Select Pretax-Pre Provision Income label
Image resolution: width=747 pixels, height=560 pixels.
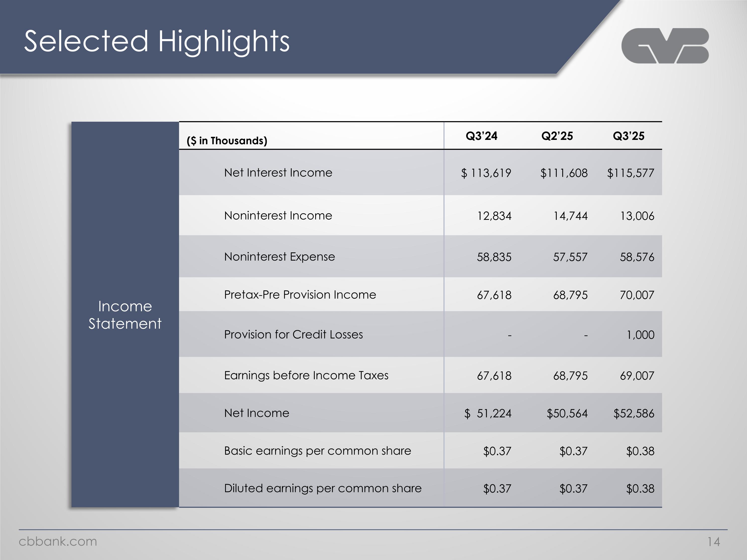300,295
